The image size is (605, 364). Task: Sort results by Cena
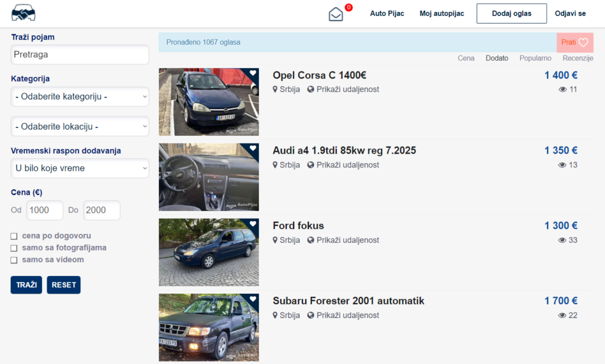pos(466,58)
